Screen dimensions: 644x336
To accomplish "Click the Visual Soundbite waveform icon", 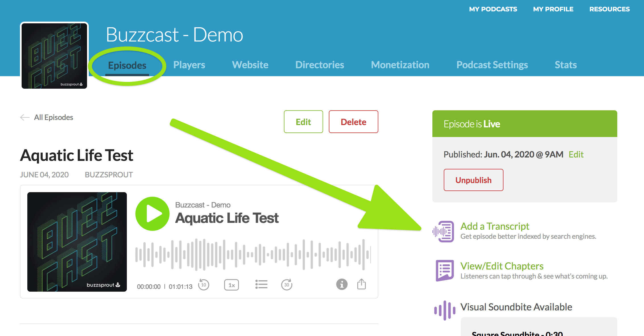I will point(445,310).
